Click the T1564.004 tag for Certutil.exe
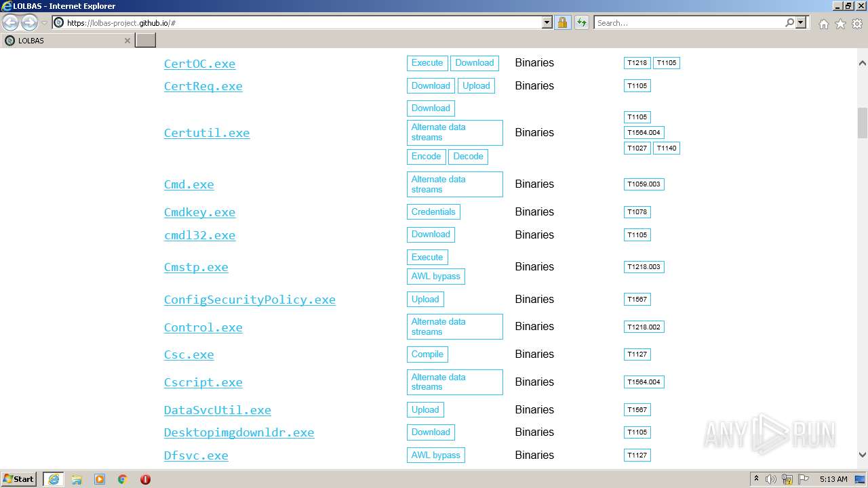The image size is (868, 488). coord(644,133)
